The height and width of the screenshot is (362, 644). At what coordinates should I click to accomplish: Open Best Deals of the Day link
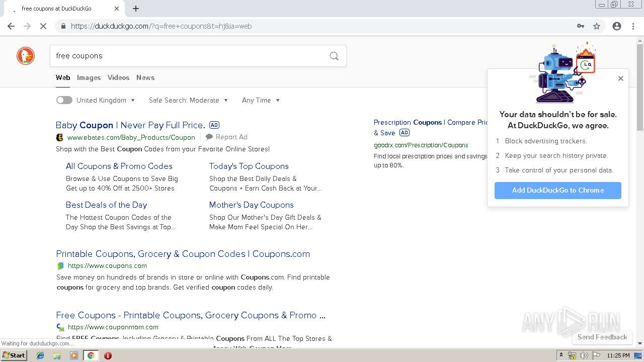(x=106, y=205)
